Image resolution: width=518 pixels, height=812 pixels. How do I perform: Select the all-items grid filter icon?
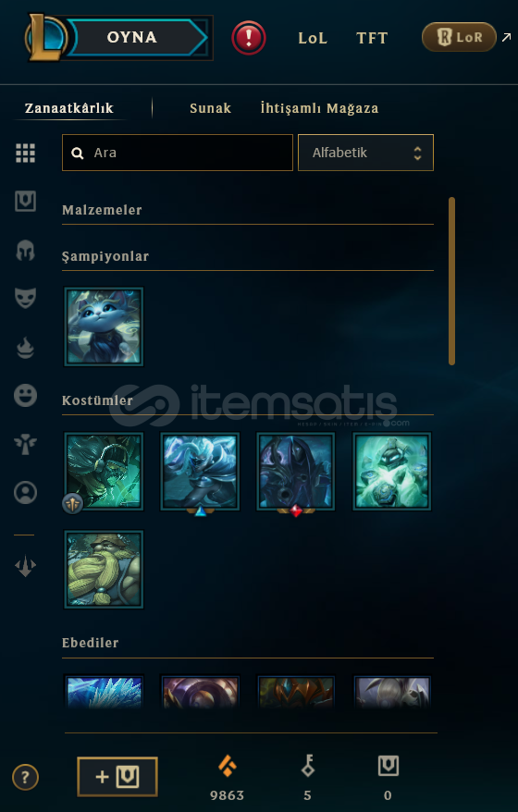pyautogui.click(x=25, y=154)
